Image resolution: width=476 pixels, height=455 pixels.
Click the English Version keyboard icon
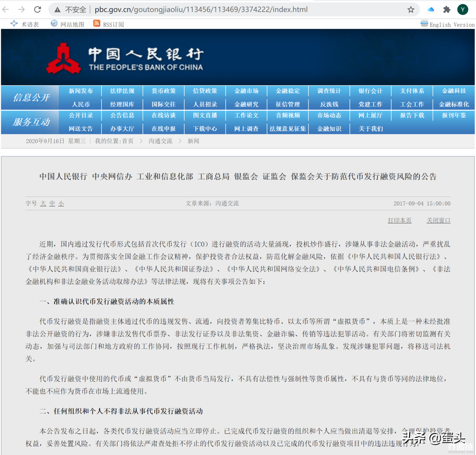[424, 24]
